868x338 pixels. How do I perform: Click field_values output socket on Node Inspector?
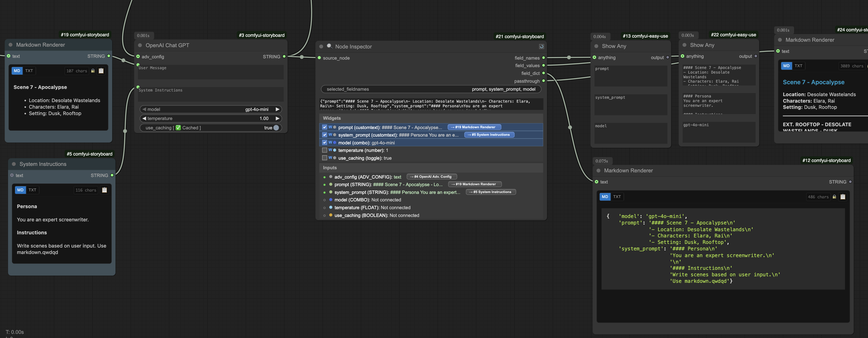click(x=543, y=65)
